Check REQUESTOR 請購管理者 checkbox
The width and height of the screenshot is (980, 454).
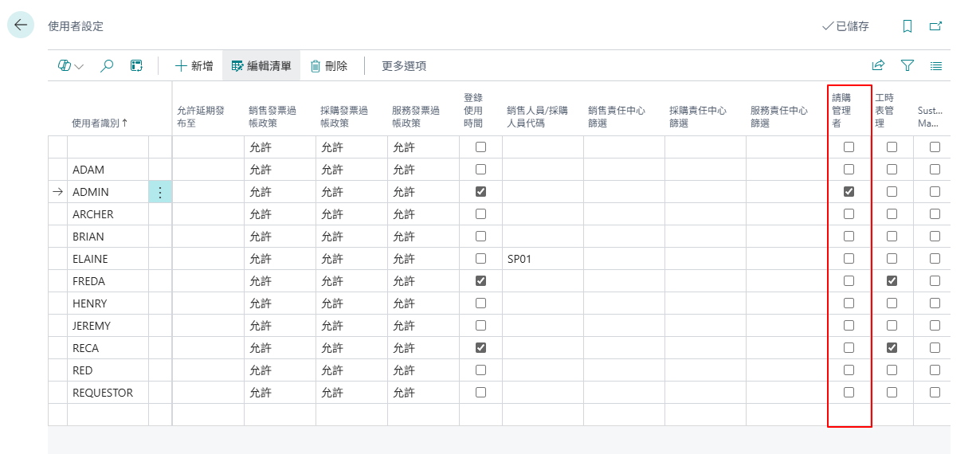tap(849, 393)
